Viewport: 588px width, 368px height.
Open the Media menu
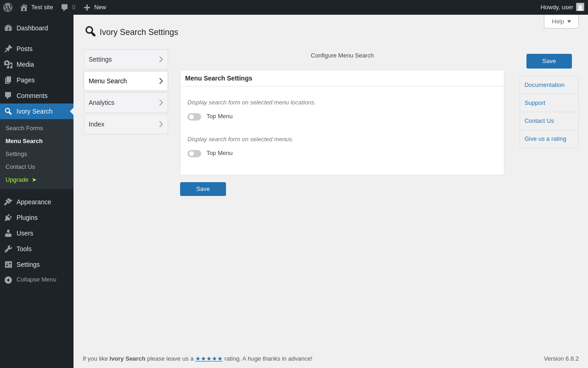point(37,64)
